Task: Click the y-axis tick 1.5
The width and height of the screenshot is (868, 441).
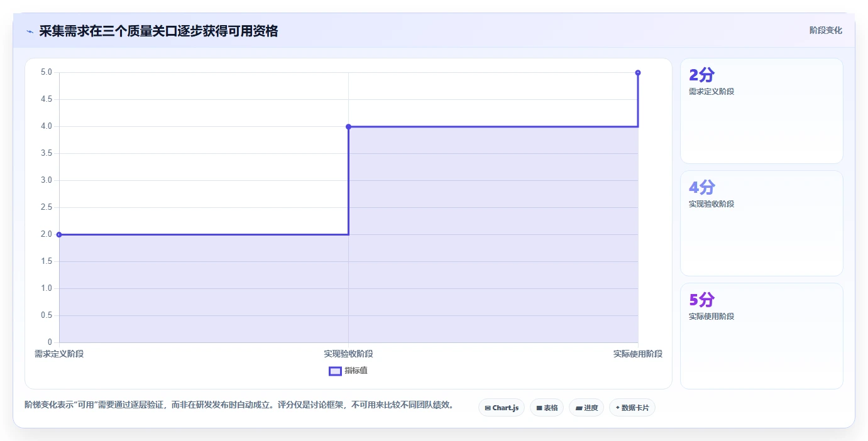Action: 47,261
